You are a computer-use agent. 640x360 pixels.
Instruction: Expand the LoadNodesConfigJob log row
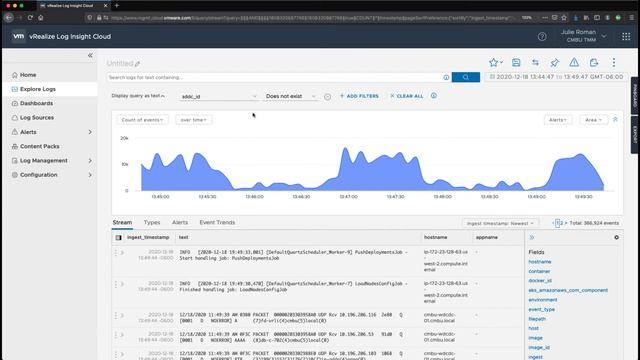122,284
